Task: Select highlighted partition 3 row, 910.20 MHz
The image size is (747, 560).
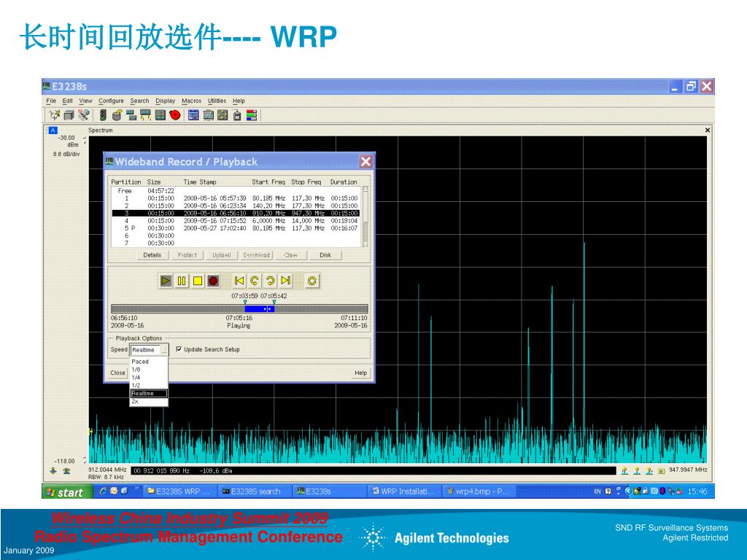Action: pyautogui.click(x=236, y=214)
